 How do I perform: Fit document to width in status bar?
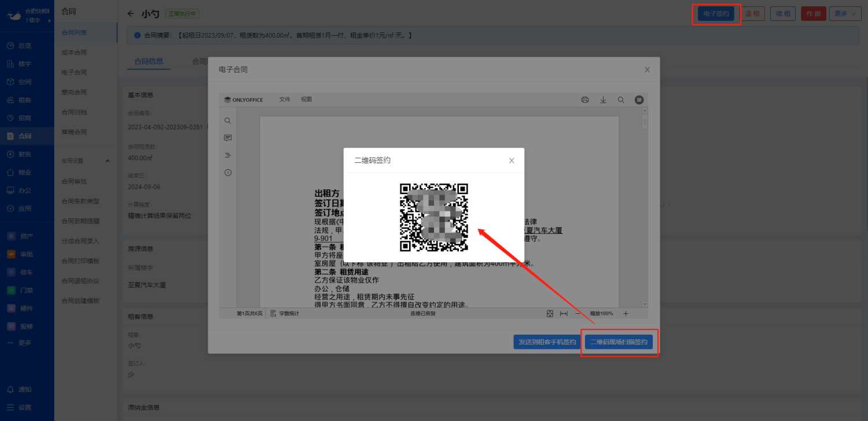pyautogui.click(x=564, y=313)
